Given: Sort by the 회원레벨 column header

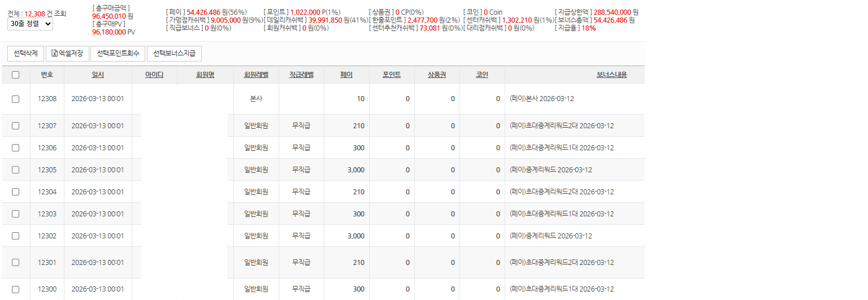Looking at the screenshot, I should (x=256, y=75).
